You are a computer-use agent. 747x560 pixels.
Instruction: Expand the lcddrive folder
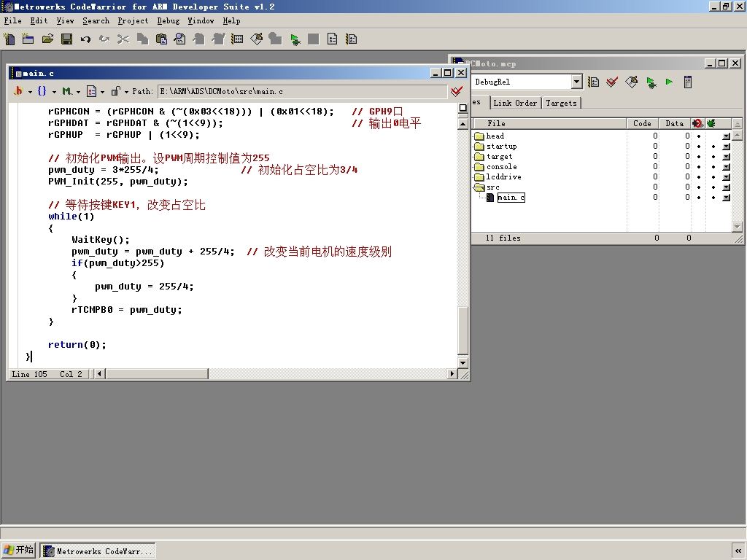(x=479, y=176)
